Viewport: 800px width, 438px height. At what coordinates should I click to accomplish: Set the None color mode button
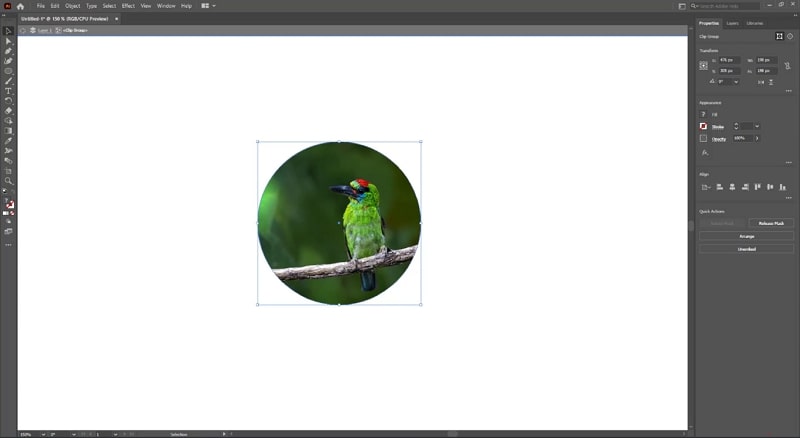point(12,213)
